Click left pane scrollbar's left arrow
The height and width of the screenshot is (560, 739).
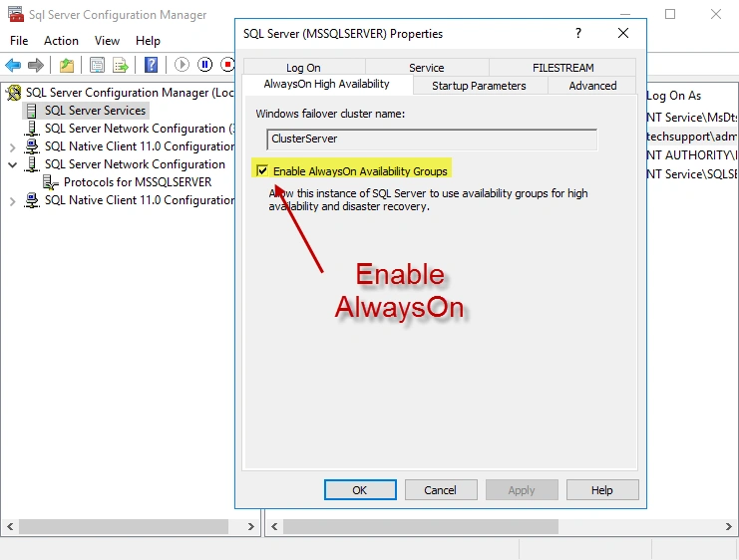coord(10,526)
